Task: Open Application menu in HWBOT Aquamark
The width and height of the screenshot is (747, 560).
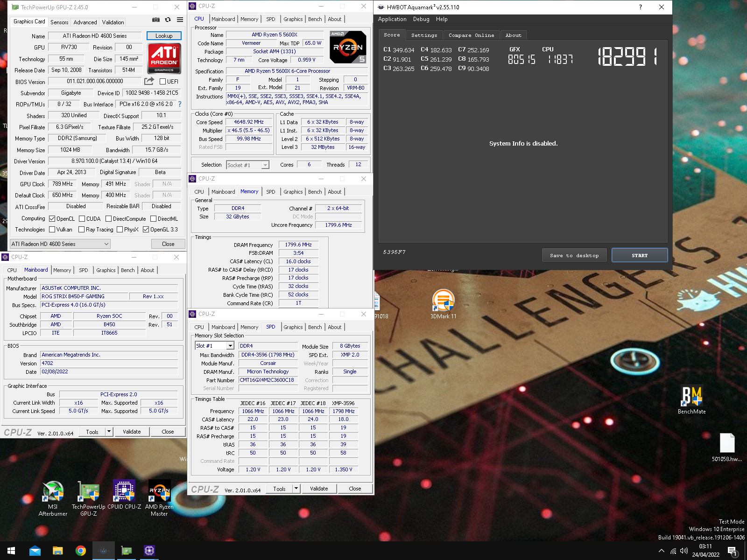Action: pyautogui.click(x=392, y=19)
